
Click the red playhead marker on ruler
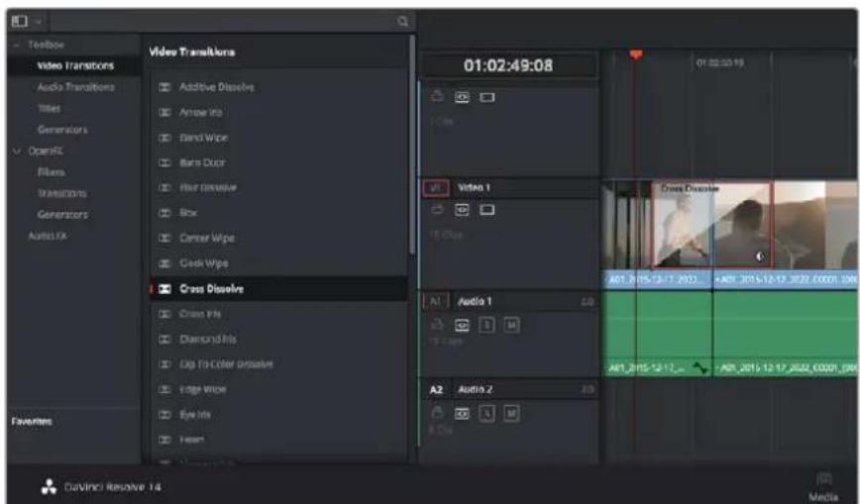tap(636, 54)
